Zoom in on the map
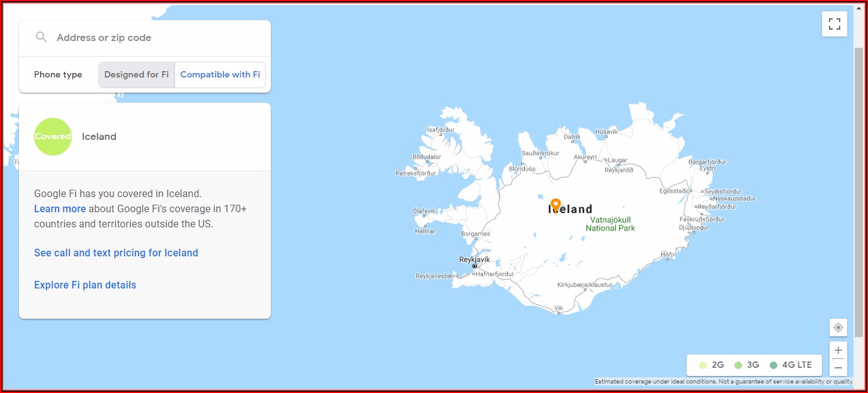Screen dimensions: 868x393 pos(838,350)
